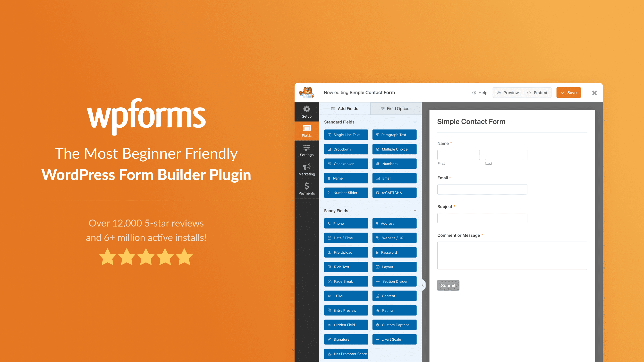The width and height of the screenshot is (644, 362).
Task: Click the Net Promoter Score field button
Action: tap(346, 354)
